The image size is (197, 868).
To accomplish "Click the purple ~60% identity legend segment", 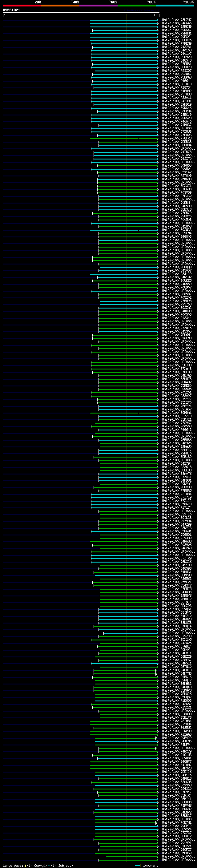I will click(x=98, y=6).
